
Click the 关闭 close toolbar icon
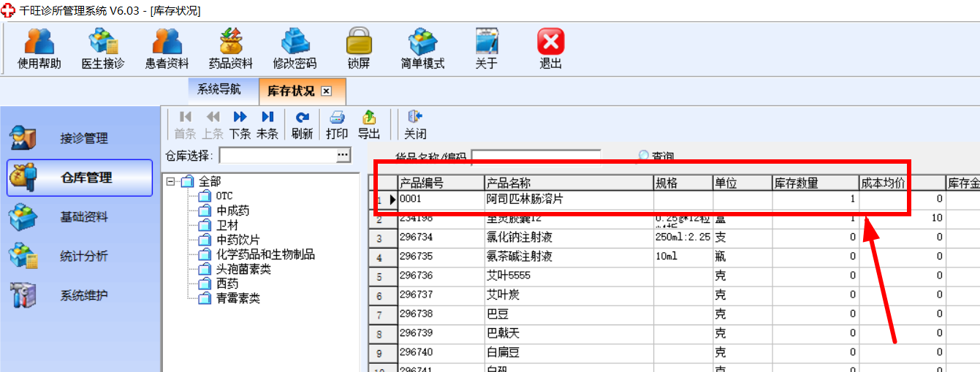click(415, 125)
